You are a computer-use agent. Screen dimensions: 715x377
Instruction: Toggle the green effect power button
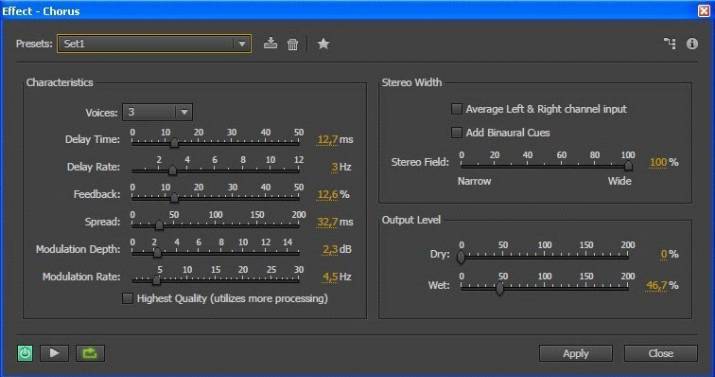[x=25, y=353]
